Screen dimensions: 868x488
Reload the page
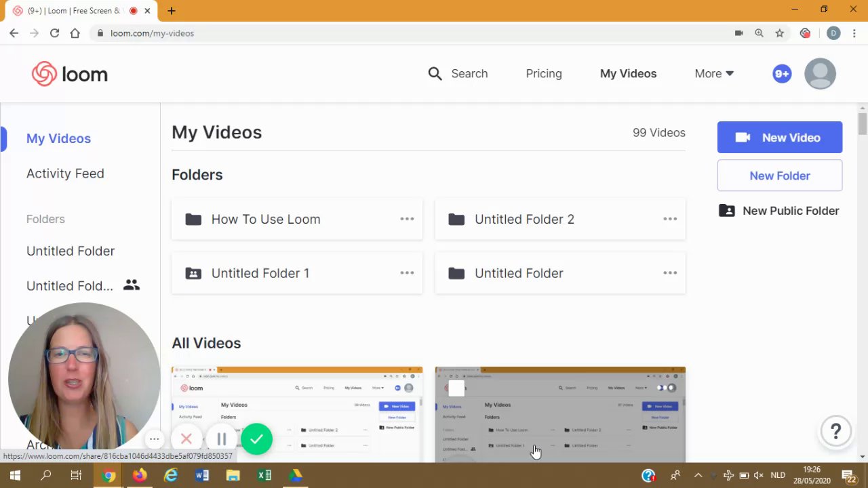click(54, 33)
